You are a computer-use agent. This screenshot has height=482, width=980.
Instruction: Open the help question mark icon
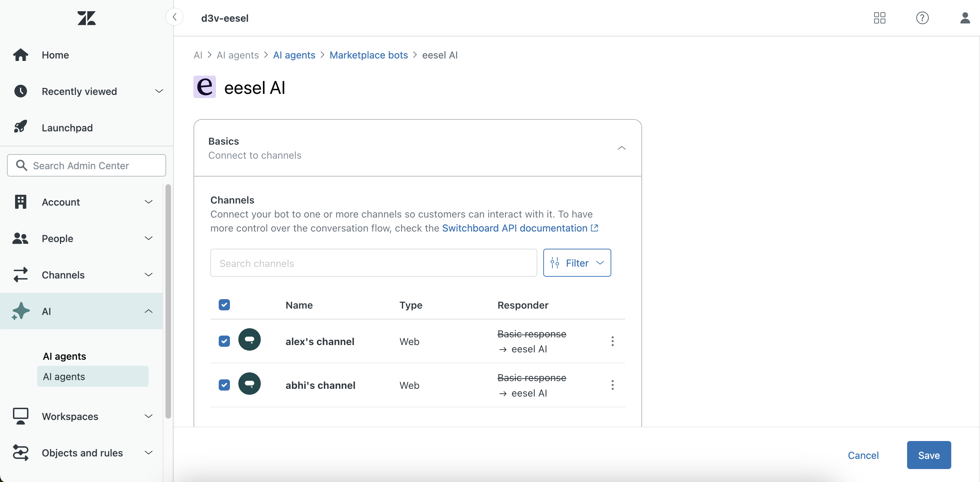922,18
